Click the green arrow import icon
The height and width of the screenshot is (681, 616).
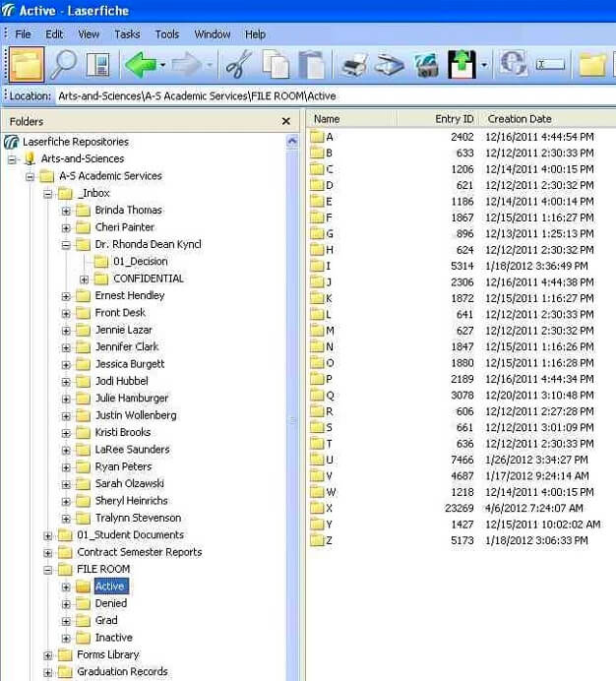pyautogui.click(x=462, y=65)
